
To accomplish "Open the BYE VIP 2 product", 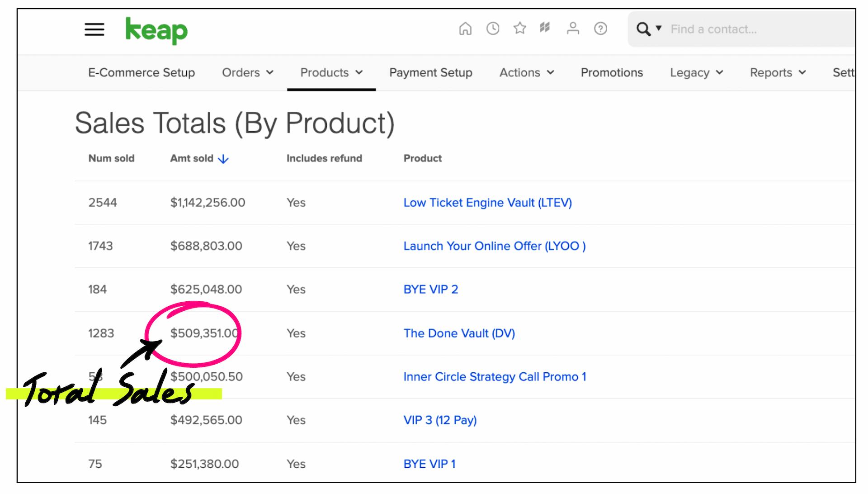I will pyautogui.click(x=431, y=290).
